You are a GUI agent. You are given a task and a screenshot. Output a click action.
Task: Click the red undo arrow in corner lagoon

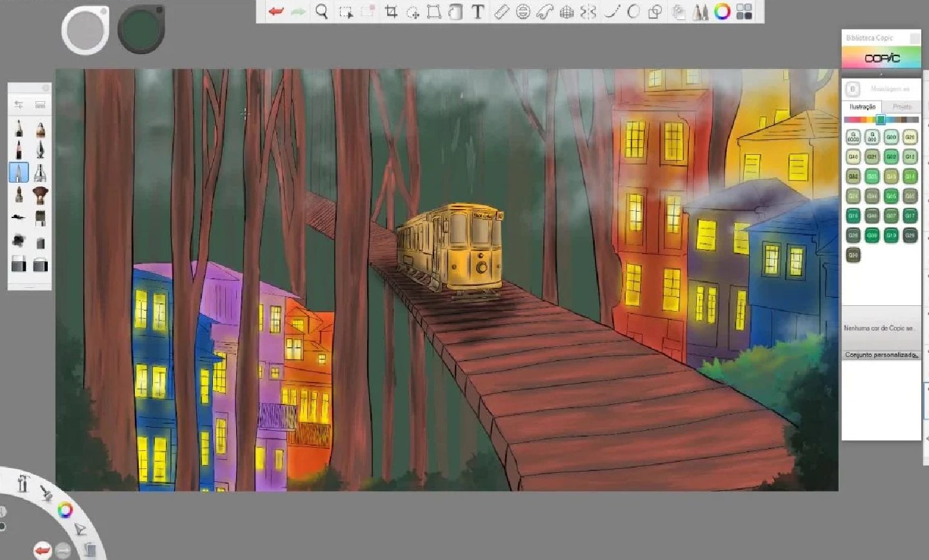click(x=43, y=550)
